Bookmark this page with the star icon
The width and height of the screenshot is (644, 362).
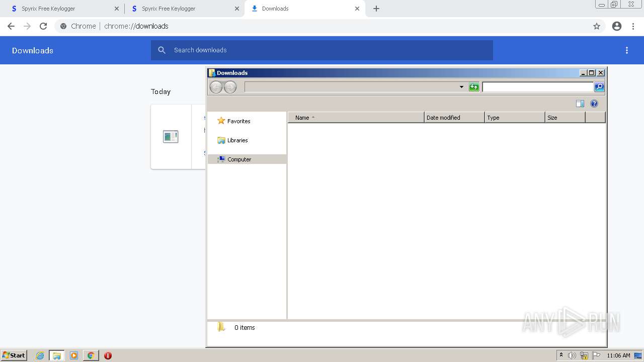click(597, 26)
